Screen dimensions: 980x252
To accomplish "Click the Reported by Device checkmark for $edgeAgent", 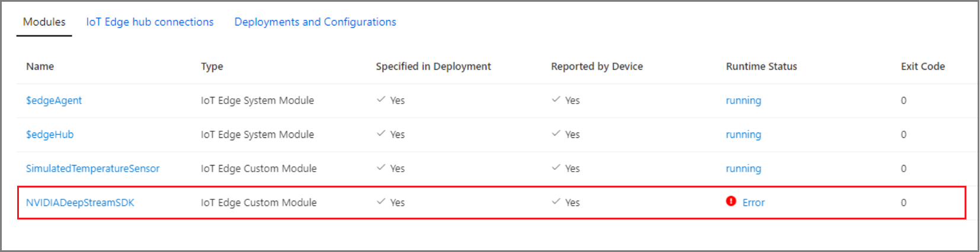I will click(x=556, y=99).
